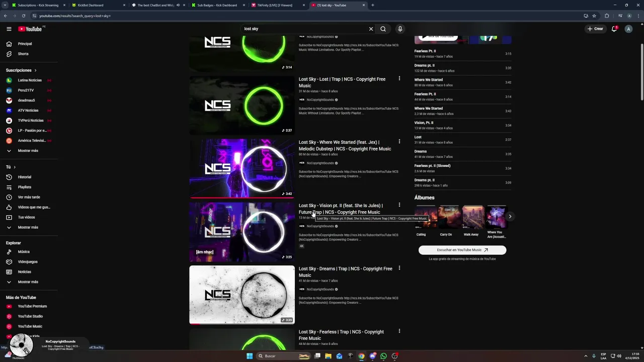
Task: Open options for Lost Sky - Fearless video
Action: click(x=399, y=331)
